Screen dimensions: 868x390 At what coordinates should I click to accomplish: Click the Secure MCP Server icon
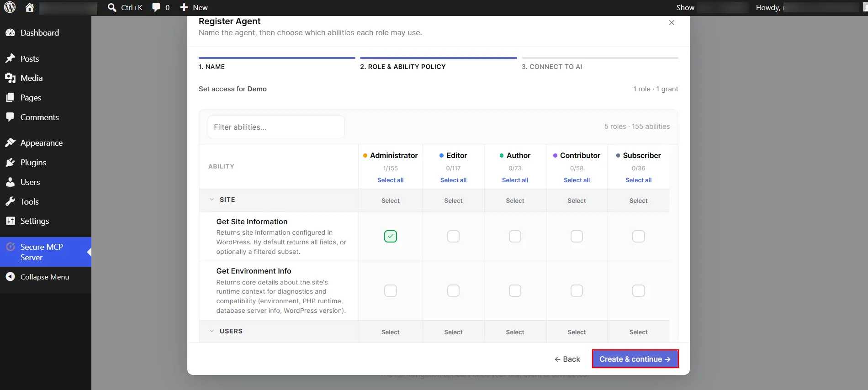(x=10, y=247)
